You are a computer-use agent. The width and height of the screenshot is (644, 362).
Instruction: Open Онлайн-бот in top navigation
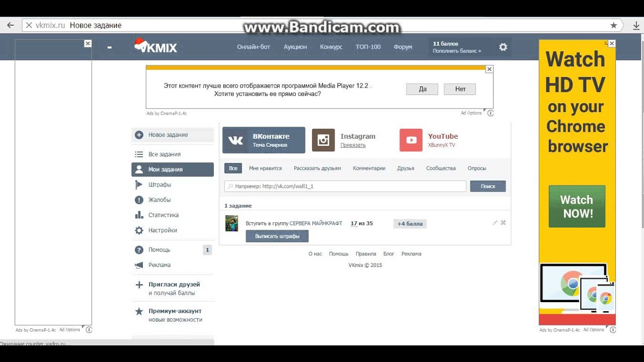pyautogui.click(x=254, y=47)
